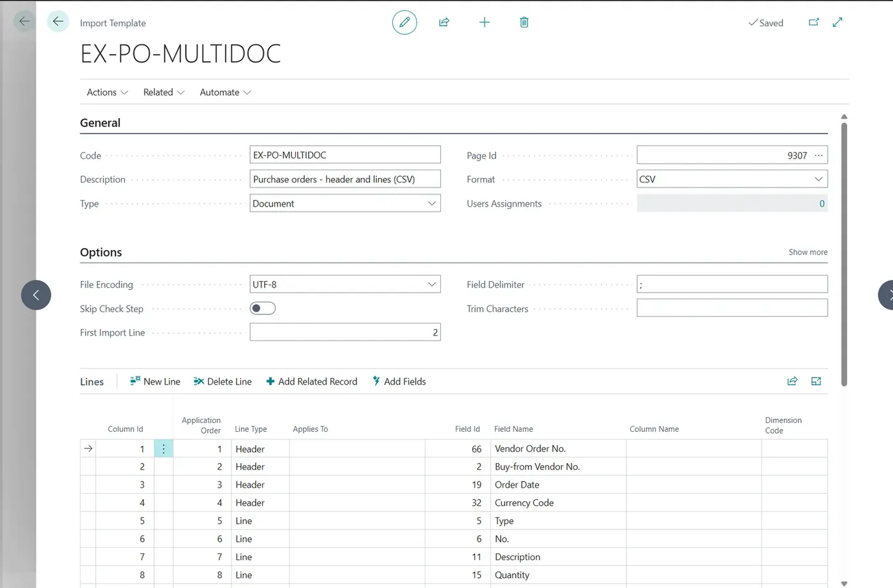Click Application Order column header

tap(201, 425)
